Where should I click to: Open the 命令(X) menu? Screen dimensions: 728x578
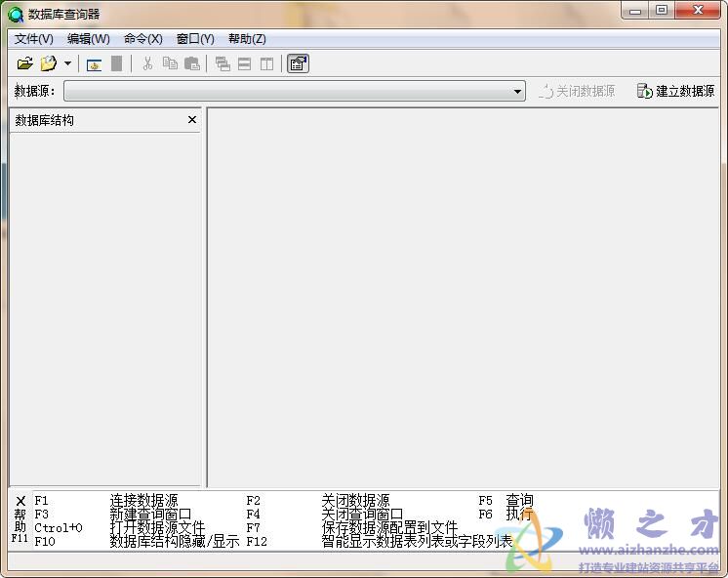143,39
